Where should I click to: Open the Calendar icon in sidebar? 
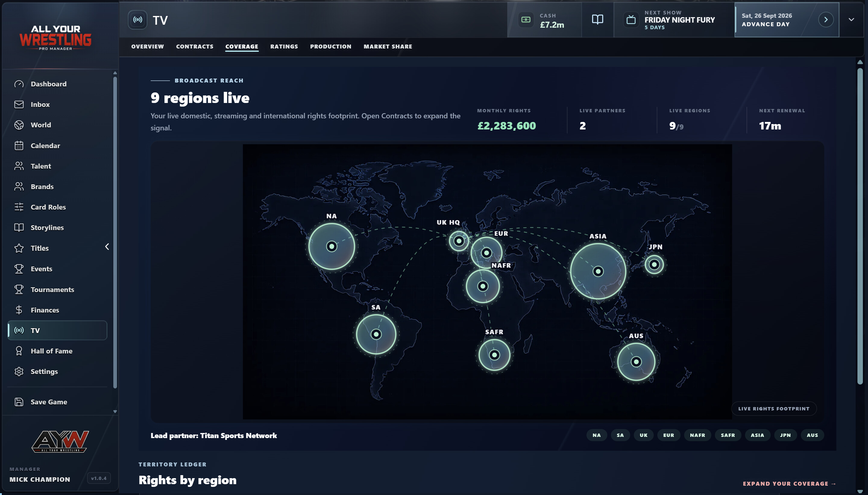[19, 145]
